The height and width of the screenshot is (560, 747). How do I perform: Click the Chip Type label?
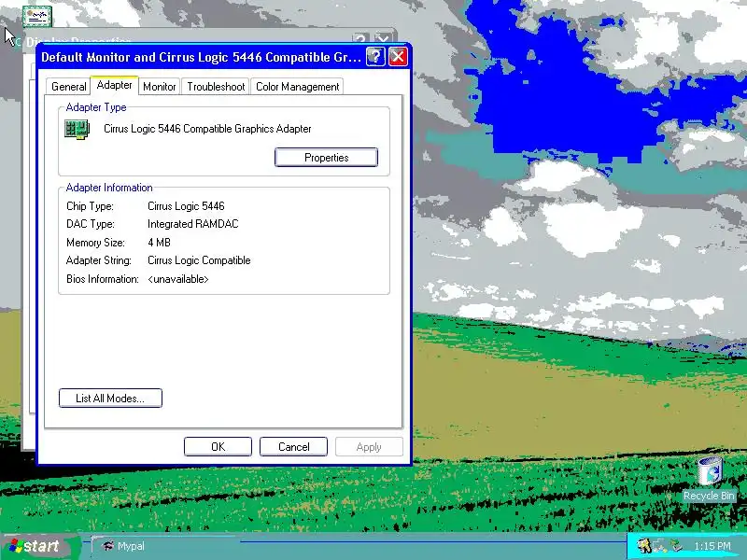90,206
